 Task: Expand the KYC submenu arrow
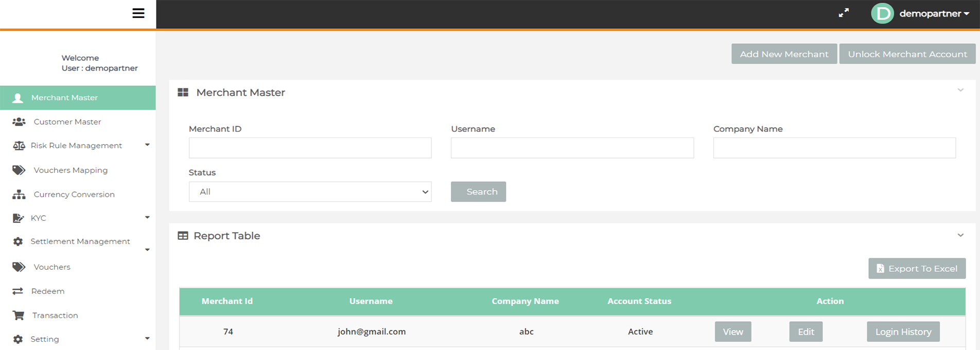click(147, 218)
